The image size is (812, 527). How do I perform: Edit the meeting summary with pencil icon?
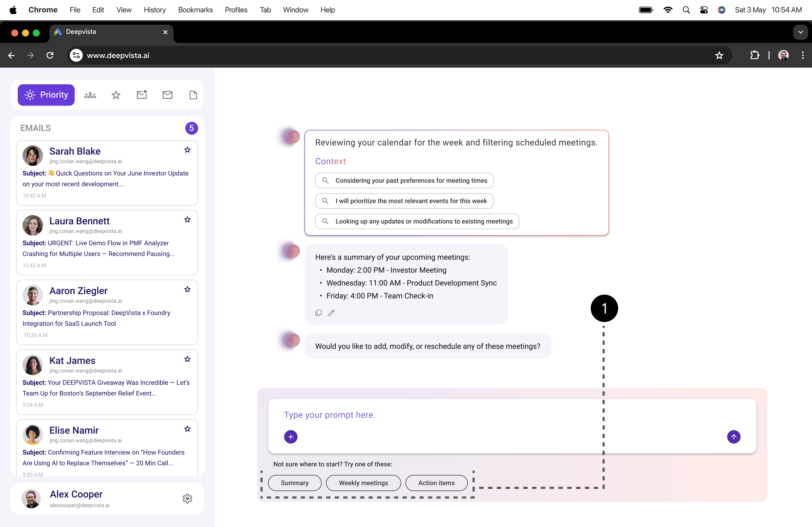click(x=331, y=313)
